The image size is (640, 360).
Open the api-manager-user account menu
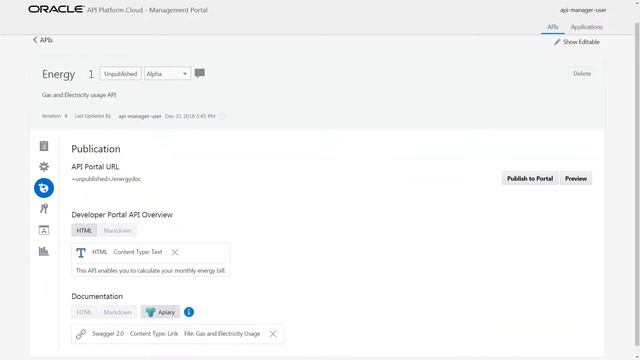click(x=583, y=10)
